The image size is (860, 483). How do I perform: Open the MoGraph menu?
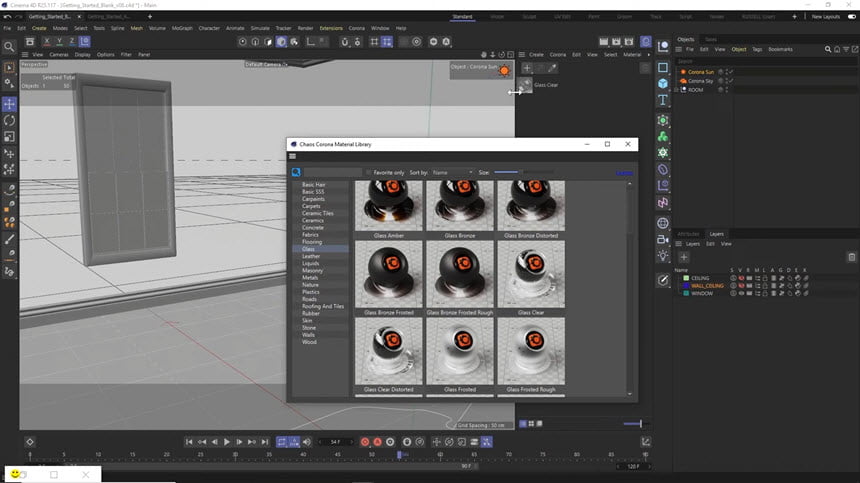coord(182,28)
